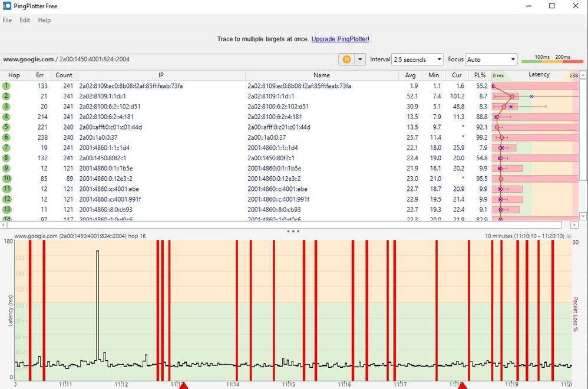Select the name cell 2001:4860:0:12e3::2
The image size is (588, 389).
274,179
